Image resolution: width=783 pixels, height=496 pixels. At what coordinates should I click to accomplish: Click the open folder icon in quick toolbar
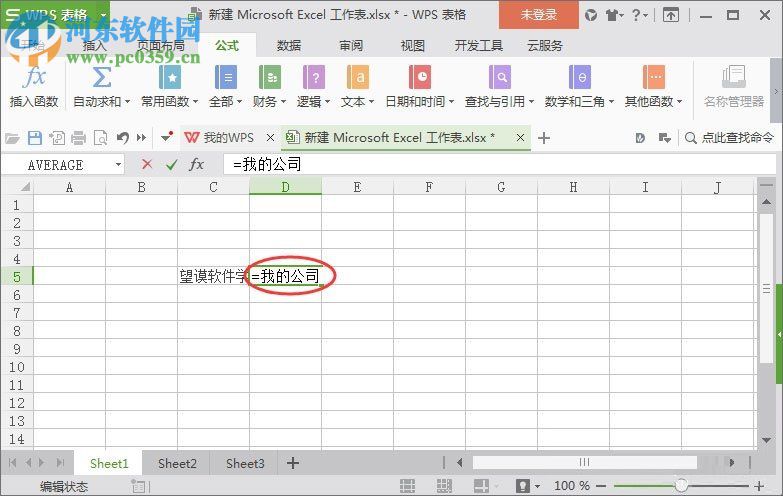tap(12, 138)
